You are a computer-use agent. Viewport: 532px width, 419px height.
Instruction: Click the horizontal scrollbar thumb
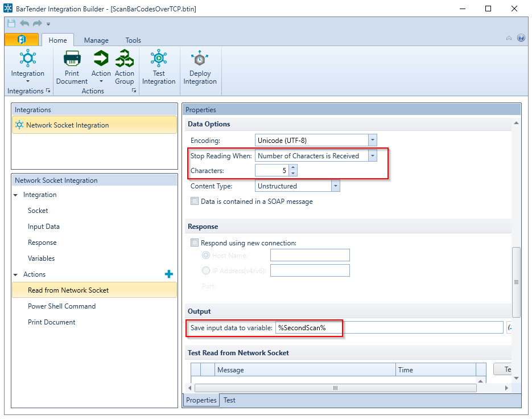(335, 388)
